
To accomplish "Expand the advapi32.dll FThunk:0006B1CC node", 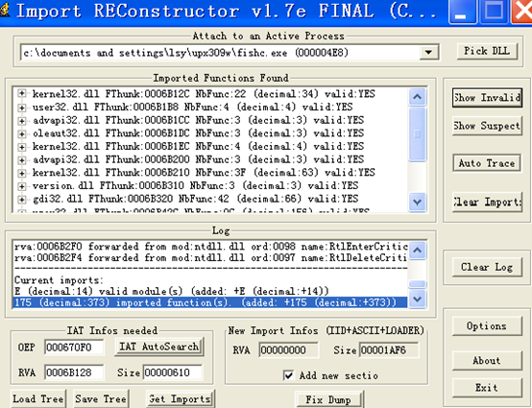I will point(22,120).
